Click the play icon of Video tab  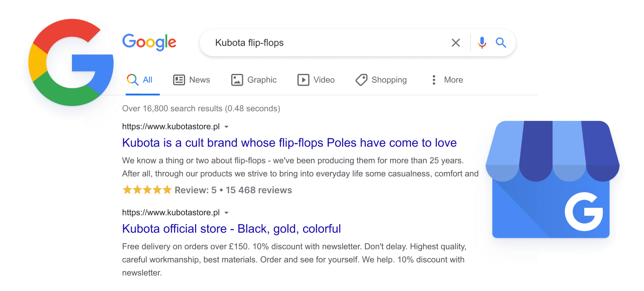(x=303, y=80)
